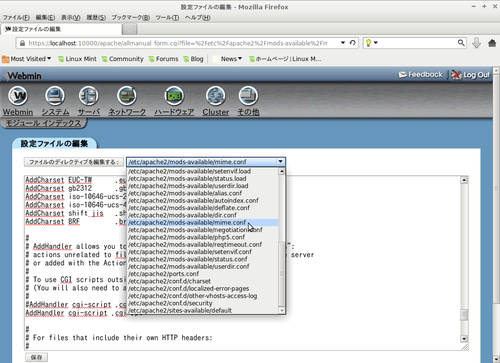500x363 pixels.
Task: Click the ファイルのディレクティブを編集する button
Action: coord(74,162)
